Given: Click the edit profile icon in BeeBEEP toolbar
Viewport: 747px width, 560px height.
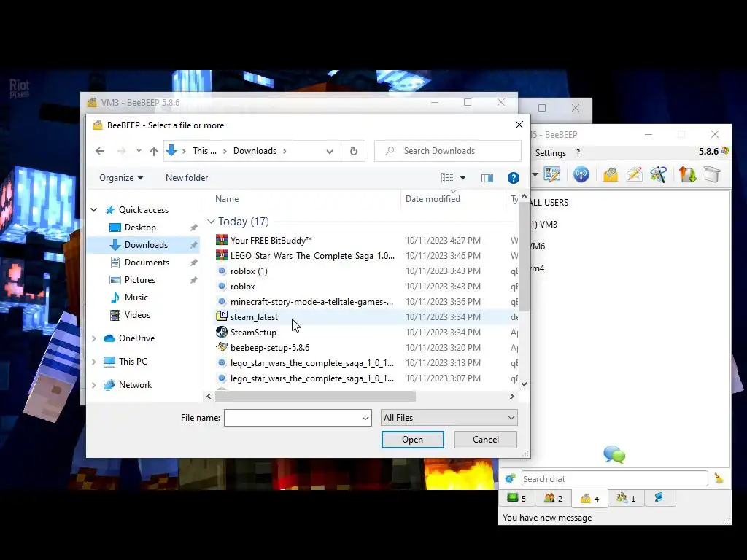Looking at the screenshot, I should (552, 174).
